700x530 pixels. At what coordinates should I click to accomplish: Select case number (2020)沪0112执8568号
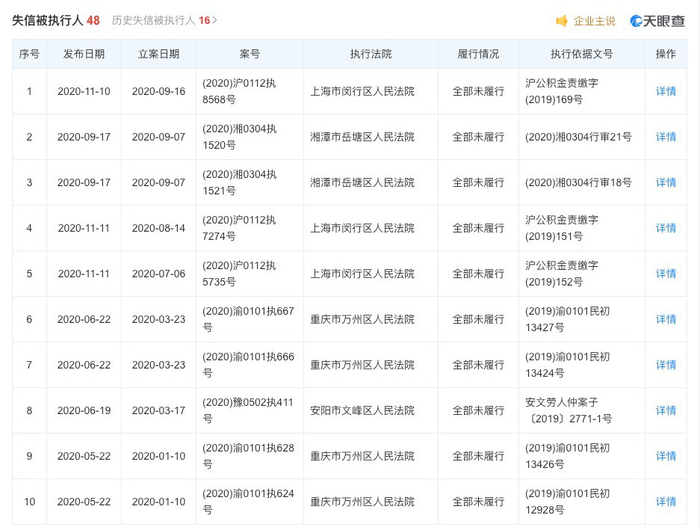(x=239, y=91)
